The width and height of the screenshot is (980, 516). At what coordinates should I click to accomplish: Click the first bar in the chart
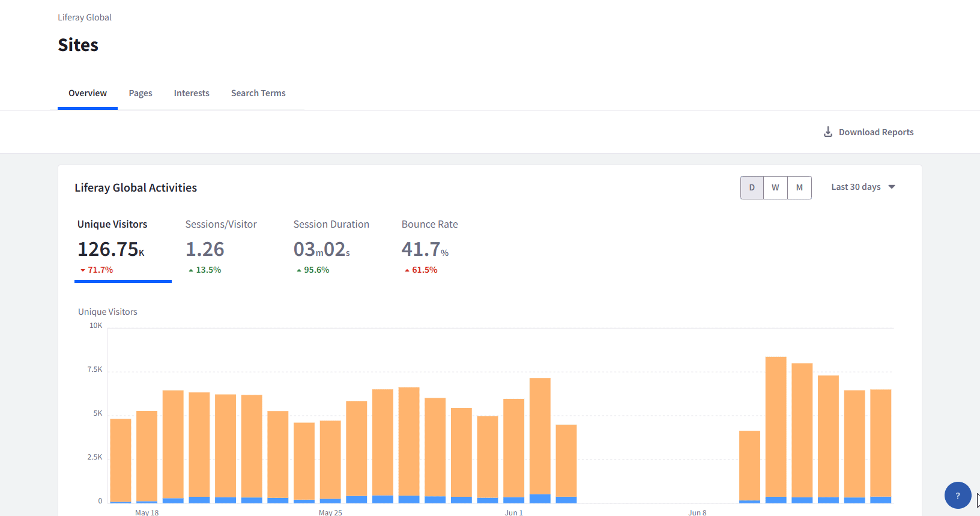point(121,461)
